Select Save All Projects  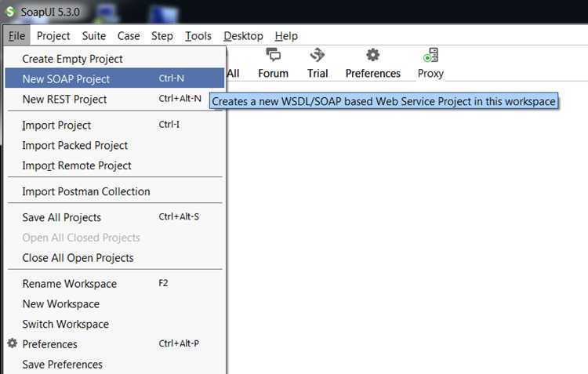[x=114, y=217]
